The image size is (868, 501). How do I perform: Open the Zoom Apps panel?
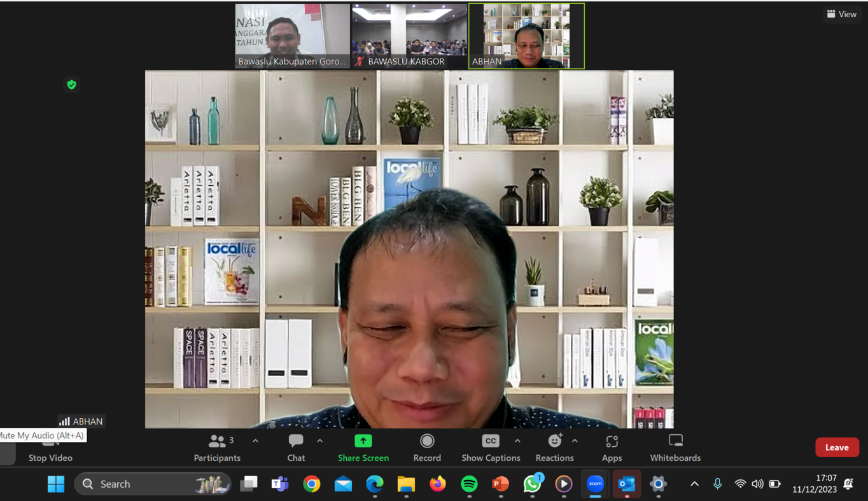tap(612, 448)
